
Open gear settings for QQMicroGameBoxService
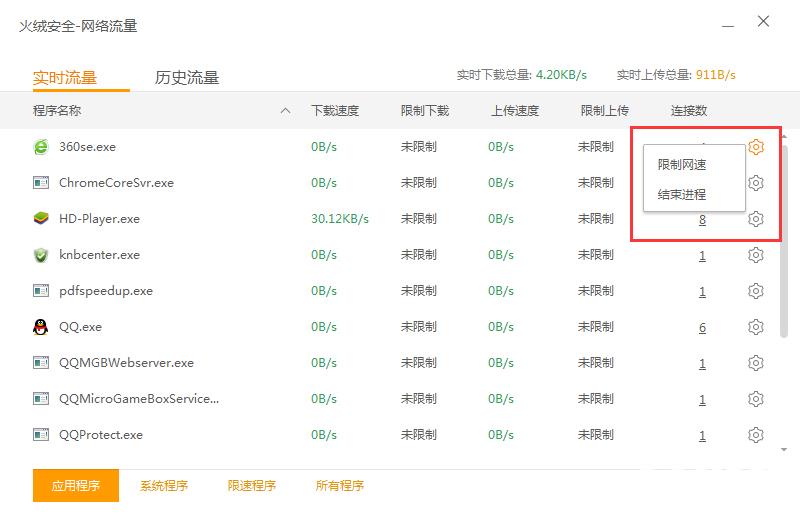(x=756, y=399)
